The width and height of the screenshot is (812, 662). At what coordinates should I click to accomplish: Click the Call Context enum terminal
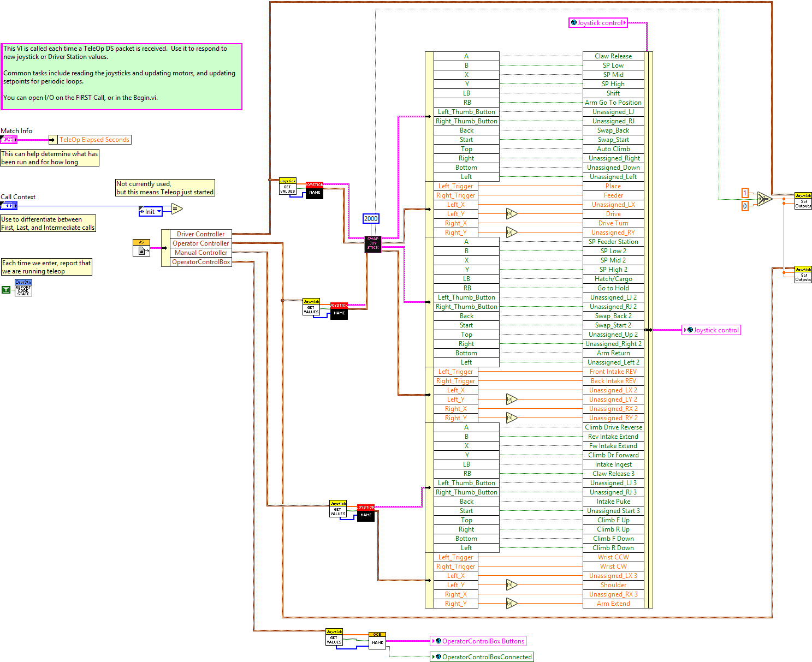click(9, 206)
